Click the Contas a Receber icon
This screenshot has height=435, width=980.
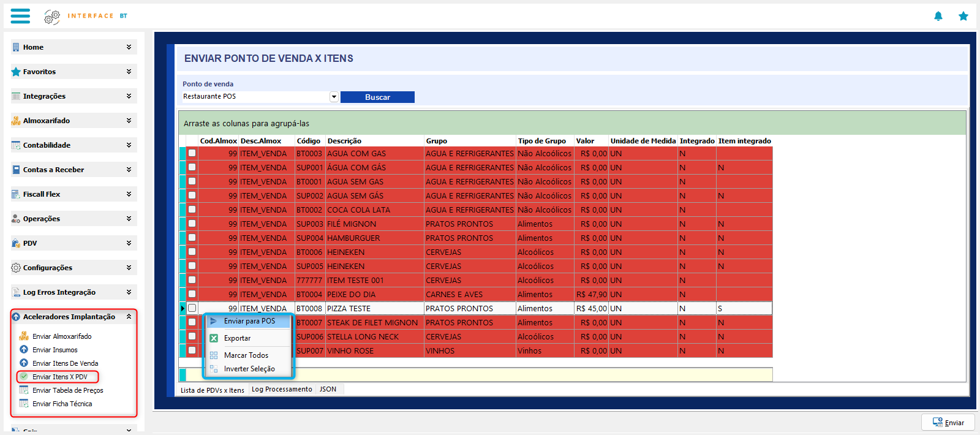coord(16,170)
